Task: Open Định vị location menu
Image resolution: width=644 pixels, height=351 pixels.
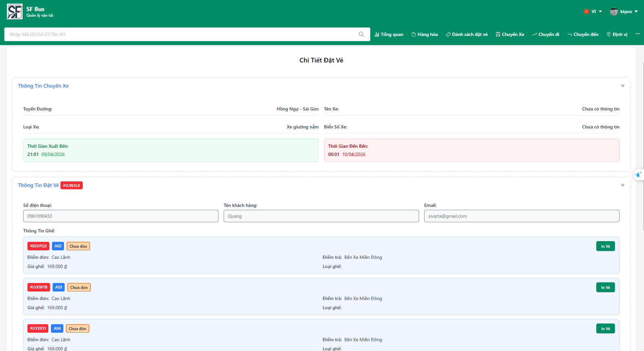Action: pyautogui.click(x=617, y=34)
